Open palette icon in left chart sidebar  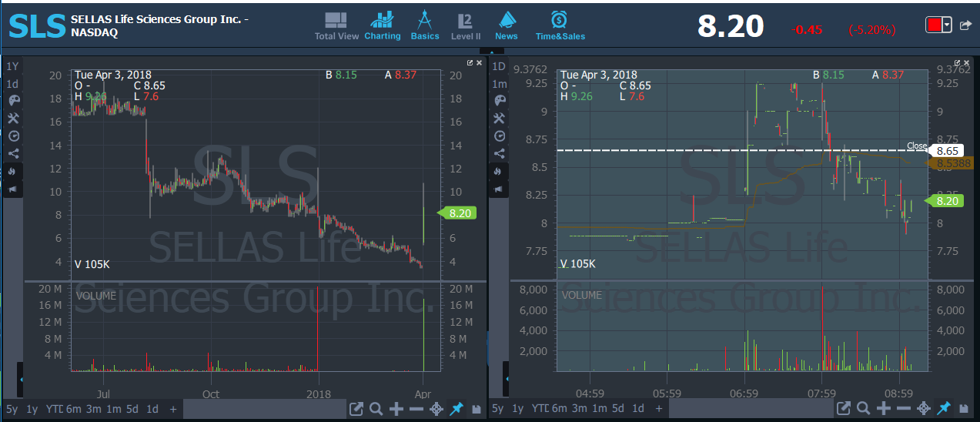click(13, 101)
